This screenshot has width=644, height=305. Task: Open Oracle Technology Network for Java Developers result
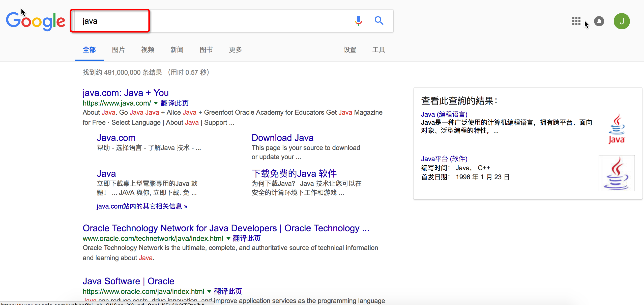pyautogui.click(x=226, y=228)
